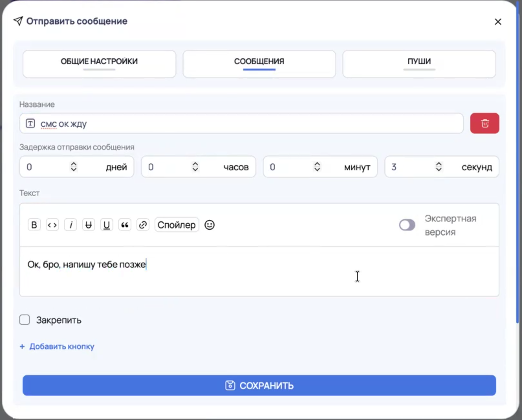Adjust the дней delay stepper arrows

(x=74, y=167)
